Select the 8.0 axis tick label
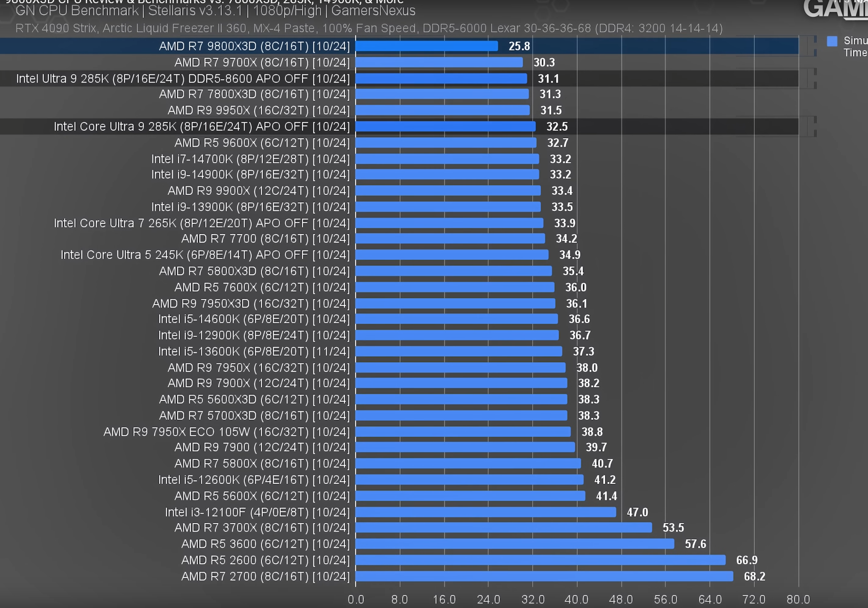This screenshot has height=608, width=868. coord(400,599)
